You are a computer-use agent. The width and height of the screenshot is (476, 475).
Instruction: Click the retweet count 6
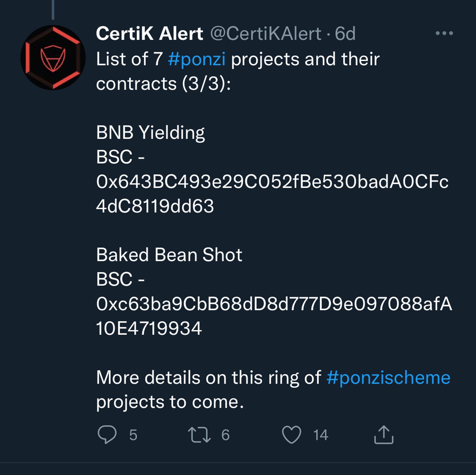click(225, 435)
